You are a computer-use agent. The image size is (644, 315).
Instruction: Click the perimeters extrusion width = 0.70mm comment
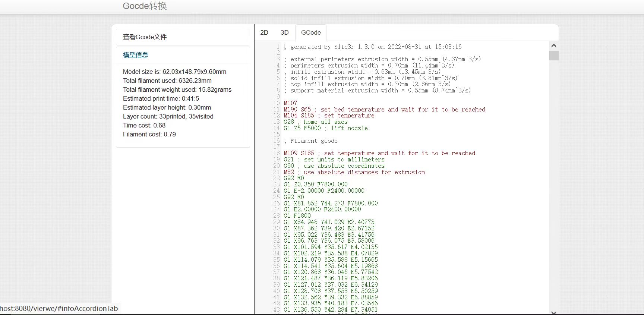point(369,66)
